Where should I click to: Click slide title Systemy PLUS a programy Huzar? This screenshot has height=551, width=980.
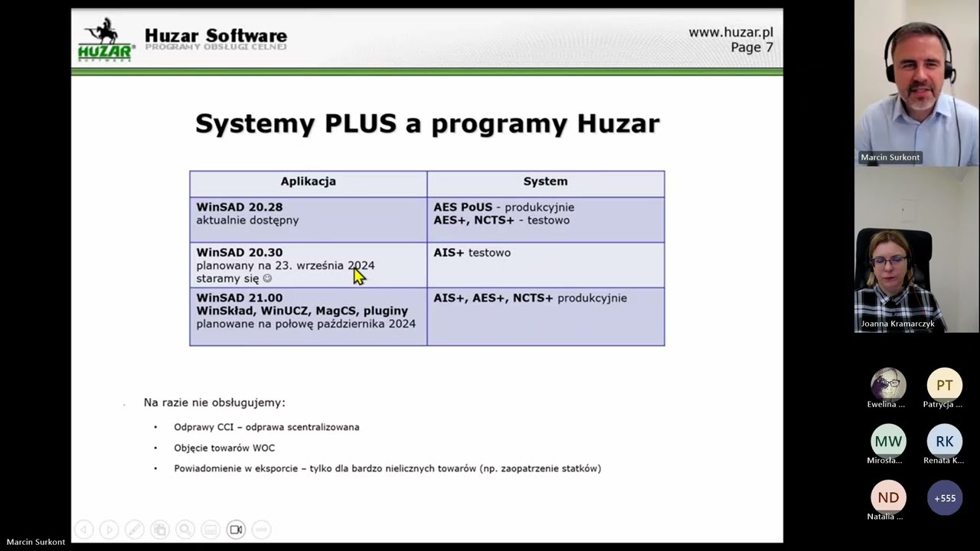click(427, 123)
